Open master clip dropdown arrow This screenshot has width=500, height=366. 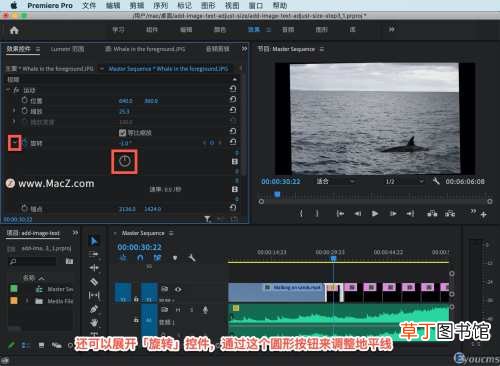coord(101,69)
